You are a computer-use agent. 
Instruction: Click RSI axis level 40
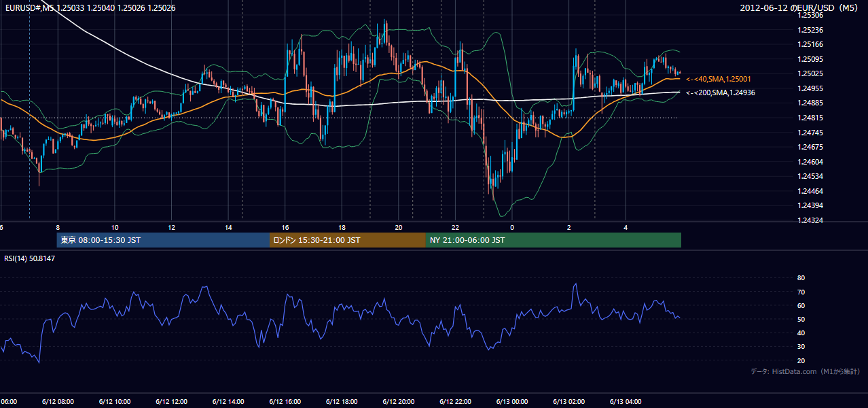point(801,333)
